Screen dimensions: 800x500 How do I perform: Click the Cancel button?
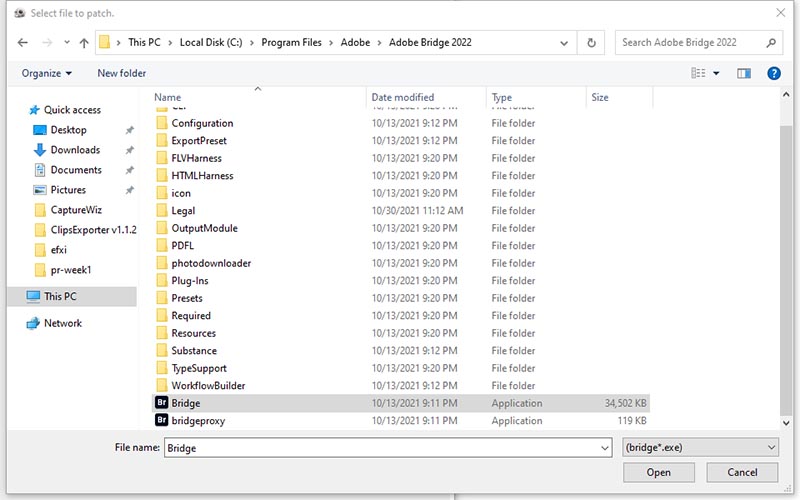pyautogui.click(x=742, y=472)
